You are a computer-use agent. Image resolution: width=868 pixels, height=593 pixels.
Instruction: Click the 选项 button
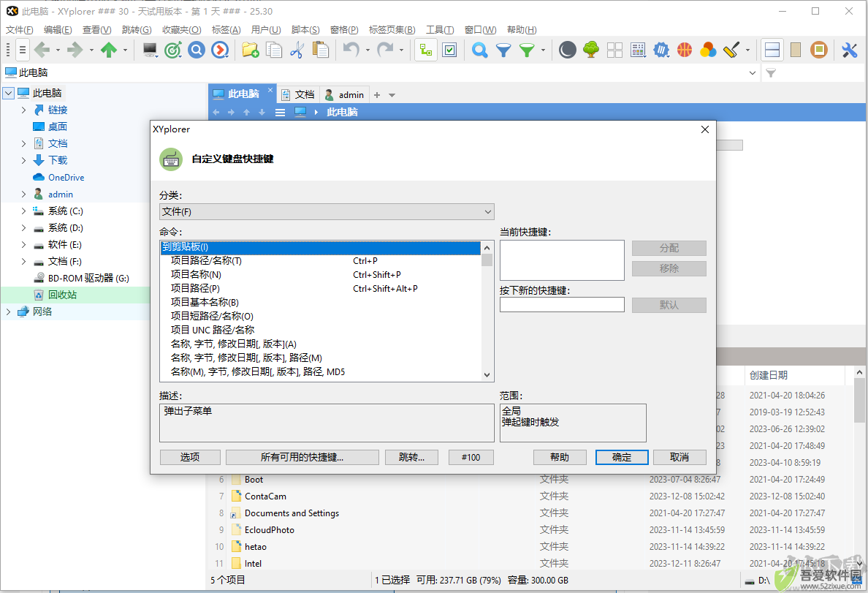click(190, 457)
